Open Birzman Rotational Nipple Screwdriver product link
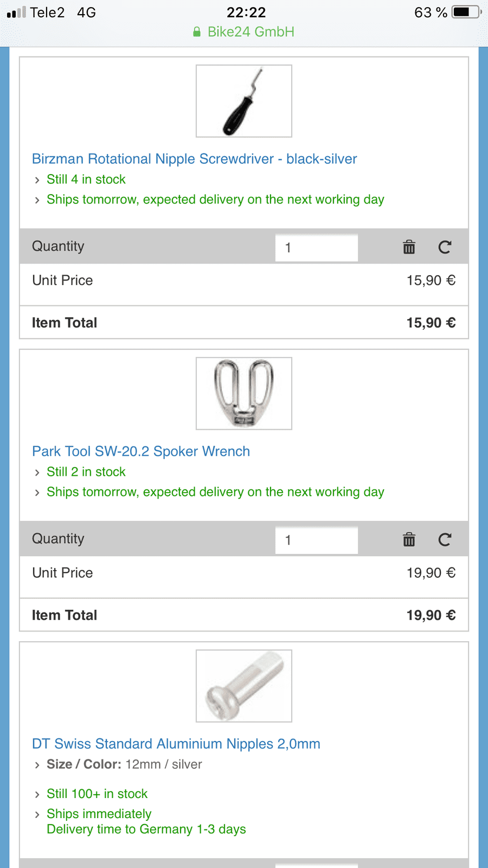Screen dimensions: 488x868 (x=195, y=159)
